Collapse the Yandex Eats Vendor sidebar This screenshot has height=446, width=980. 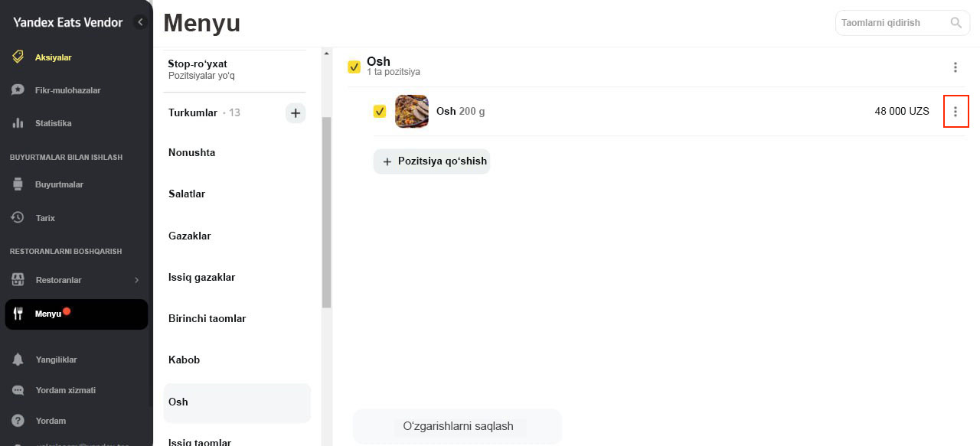(140, 22)
